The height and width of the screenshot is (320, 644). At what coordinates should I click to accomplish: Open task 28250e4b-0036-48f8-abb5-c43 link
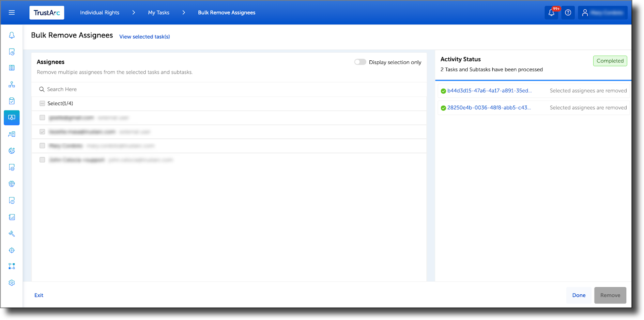click(489, 107)
